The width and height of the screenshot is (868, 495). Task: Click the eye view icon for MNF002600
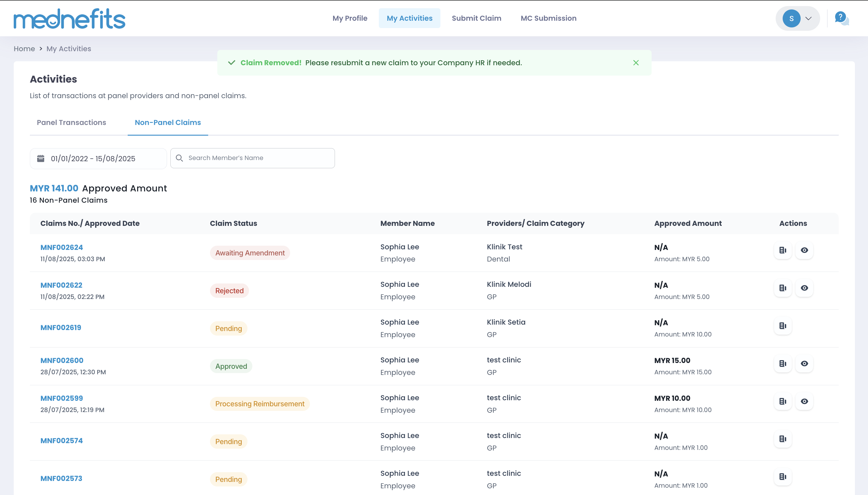pyautogui.click(x=804, y=363)
